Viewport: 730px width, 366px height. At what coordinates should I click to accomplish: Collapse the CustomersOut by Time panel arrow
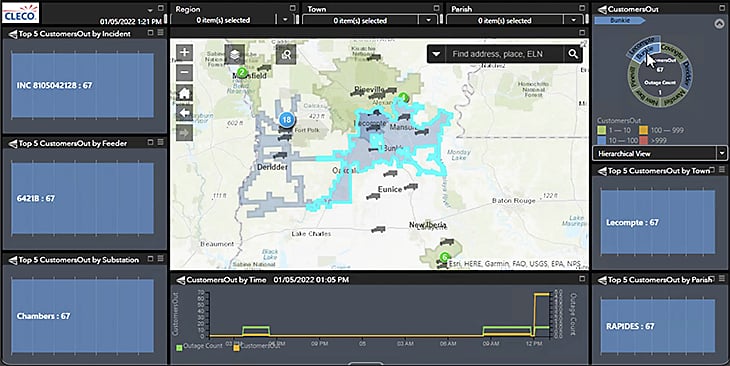(x=181, y=280)
